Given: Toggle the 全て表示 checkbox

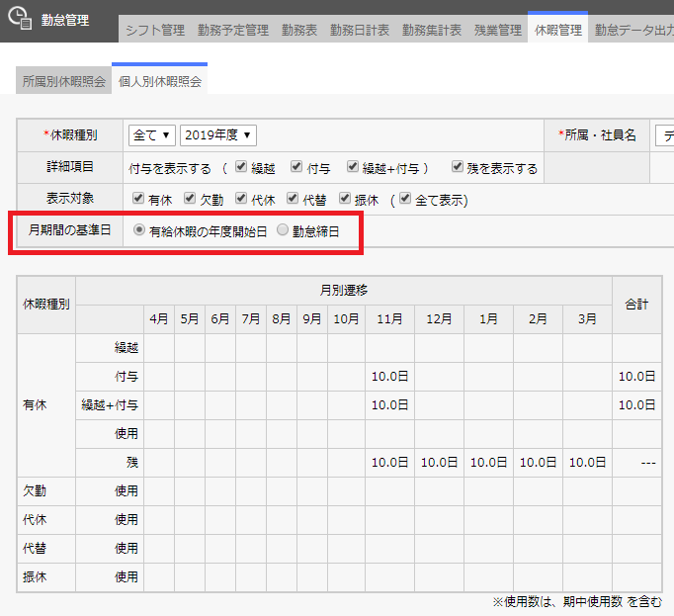Looking at the screenshot, I should pyautogui.click(x=406, y=199).
